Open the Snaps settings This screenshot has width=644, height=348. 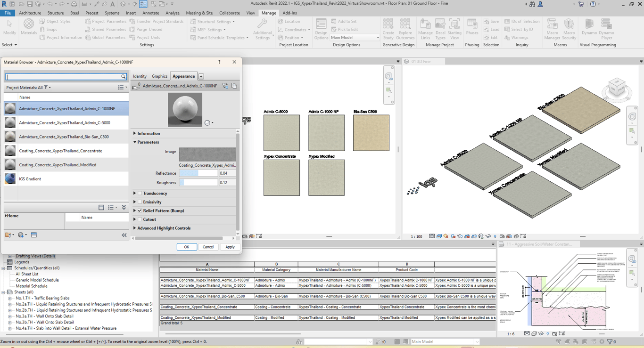48,29
